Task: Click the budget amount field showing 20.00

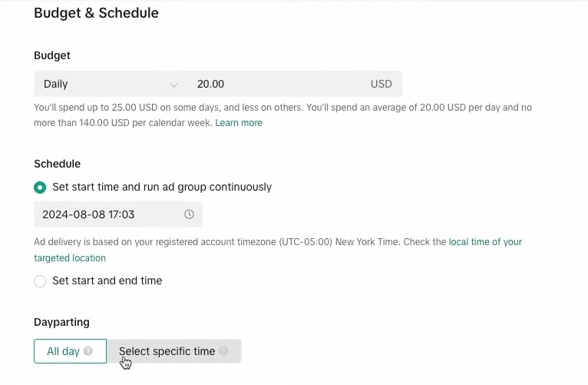Action: [278, 84]
